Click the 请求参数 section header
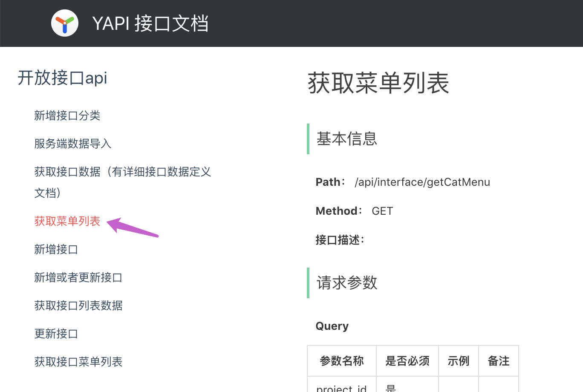This screenshot has height=392, width=583. pyautogui.click(x=346, y=282)
